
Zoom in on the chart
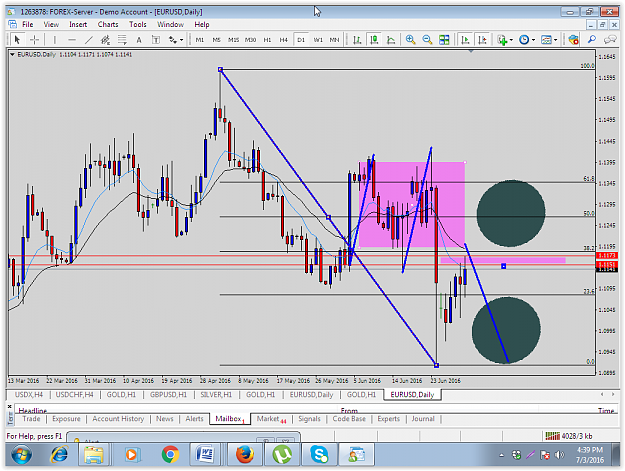coord(410,39)
